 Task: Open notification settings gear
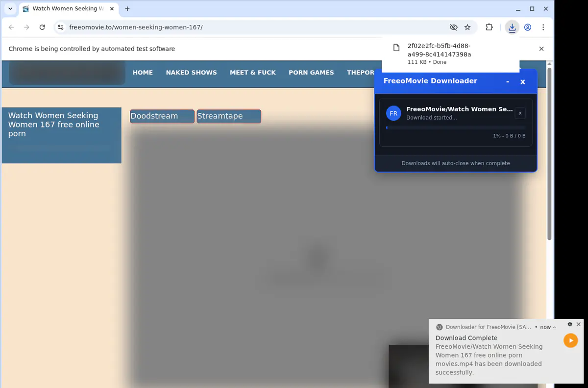570,324
